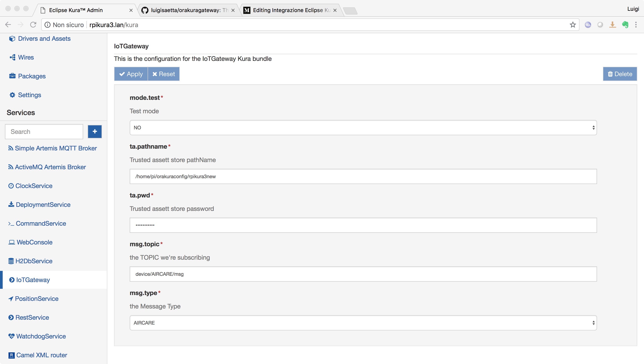Reload the page with the refresh icon
This screenshot has height=364, width=644.
coord(33,25)
